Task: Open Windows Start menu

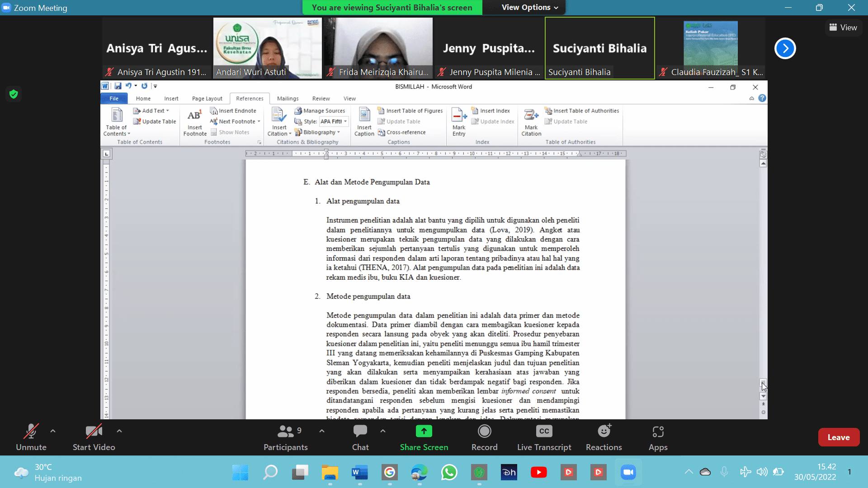Action: (240, 473)
